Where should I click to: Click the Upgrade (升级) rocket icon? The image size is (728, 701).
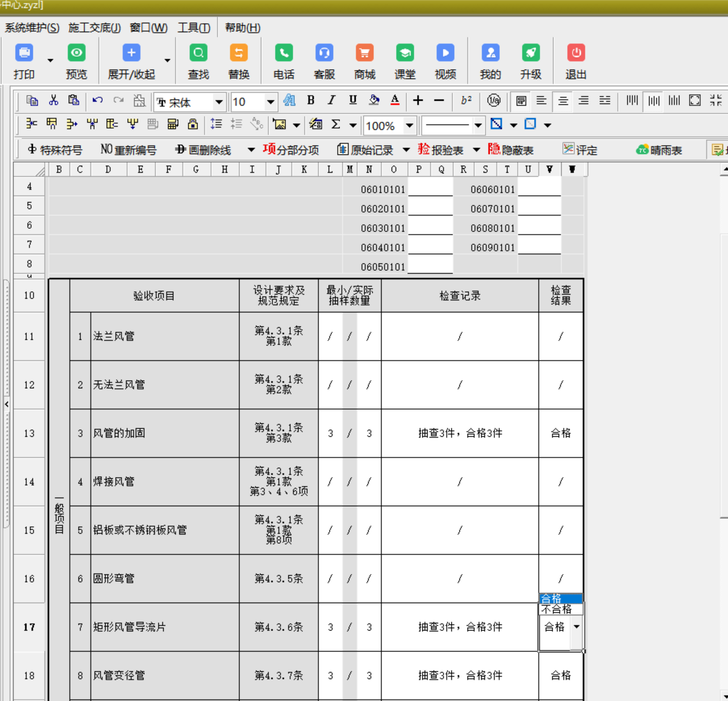(531, 53)
